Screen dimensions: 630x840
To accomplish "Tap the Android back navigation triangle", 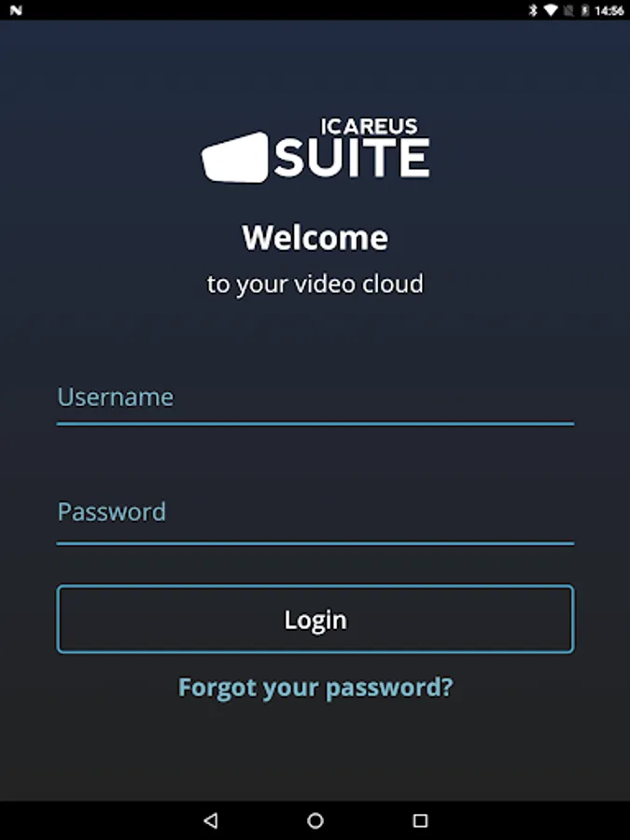I will tap(211, 820).
